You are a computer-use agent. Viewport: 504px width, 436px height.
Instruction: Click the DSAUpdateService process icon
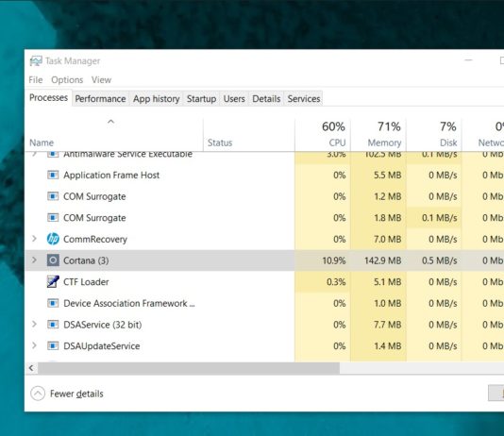[x=53, y=346]
